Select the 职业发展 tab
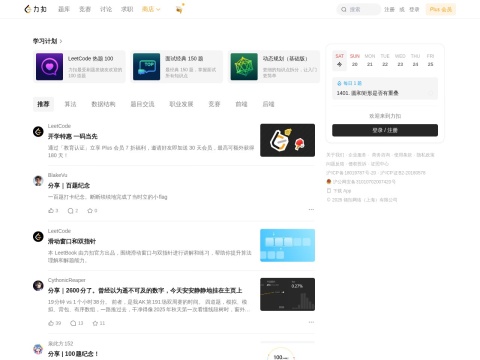This screenshot has height=360, width=480. point(181,104)
